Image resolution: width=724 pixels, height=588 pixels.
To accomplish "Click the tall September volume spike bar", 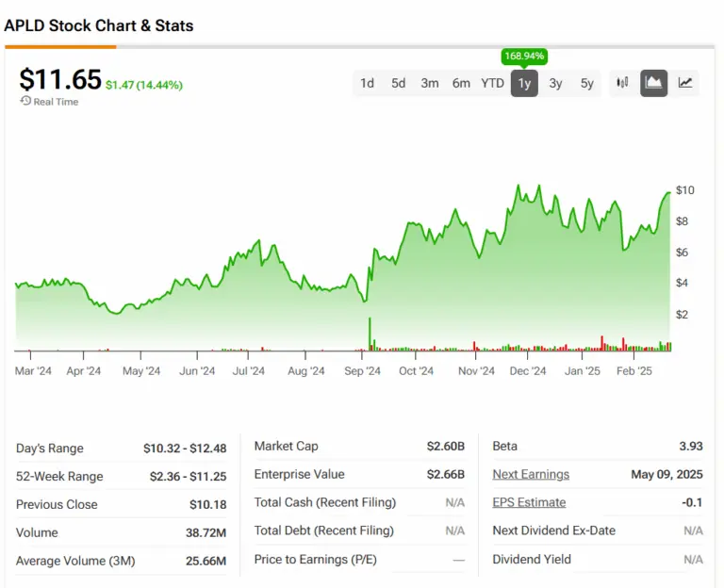I will pyautogui.click(x=370, y=334).
